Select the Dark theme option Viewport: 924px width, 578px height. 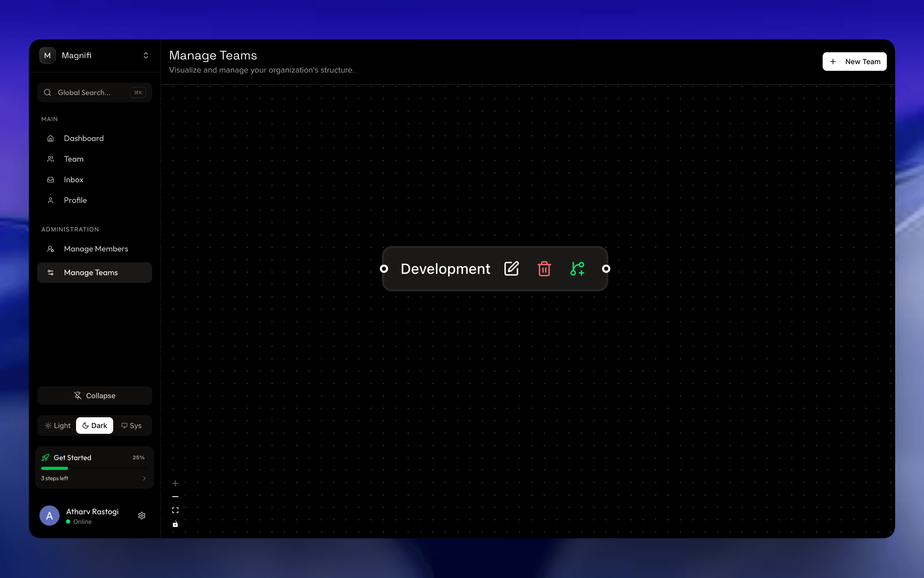[95, 425]
